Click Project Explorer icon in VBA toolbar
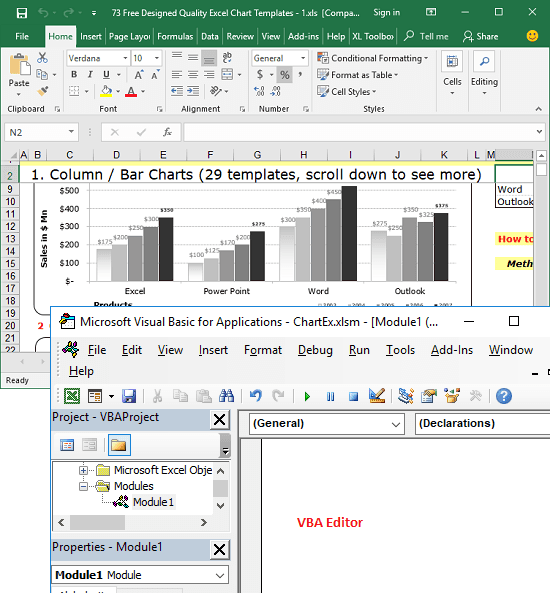The image size is (550, 593). 406,396
